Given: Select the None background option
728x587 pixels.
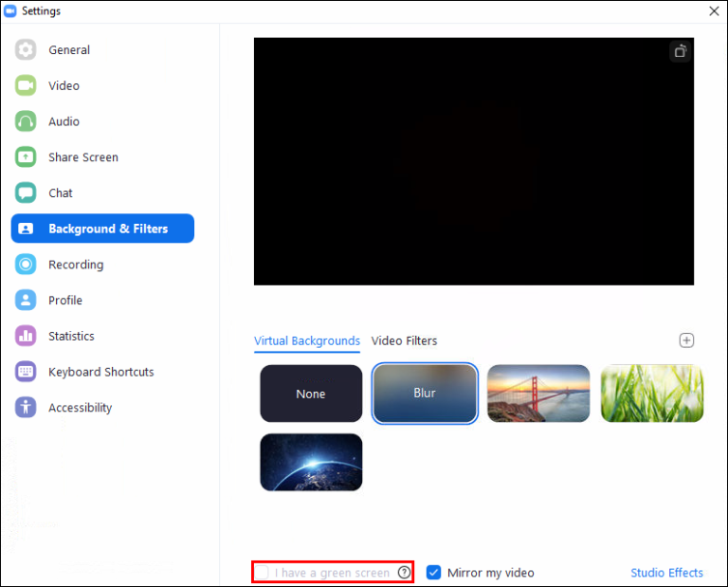Looking at the screenshot, I should [x=311, y=394].
